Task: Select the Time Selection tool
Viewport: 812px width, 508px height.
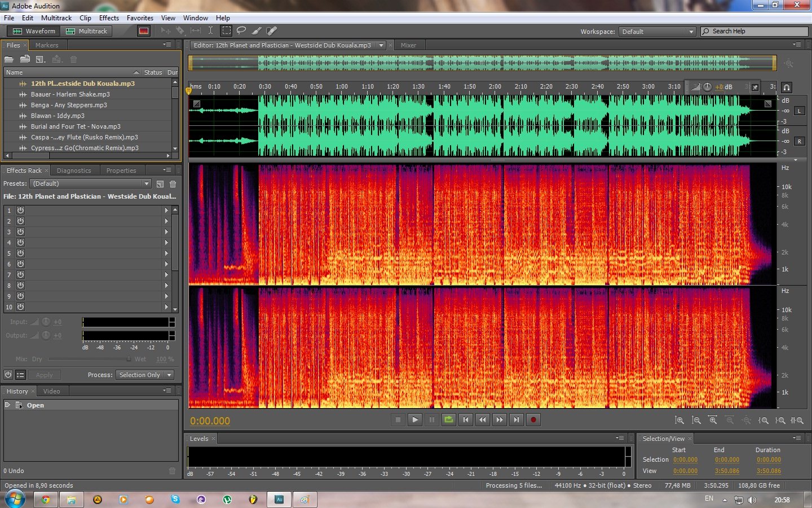Action: [210, 31]
